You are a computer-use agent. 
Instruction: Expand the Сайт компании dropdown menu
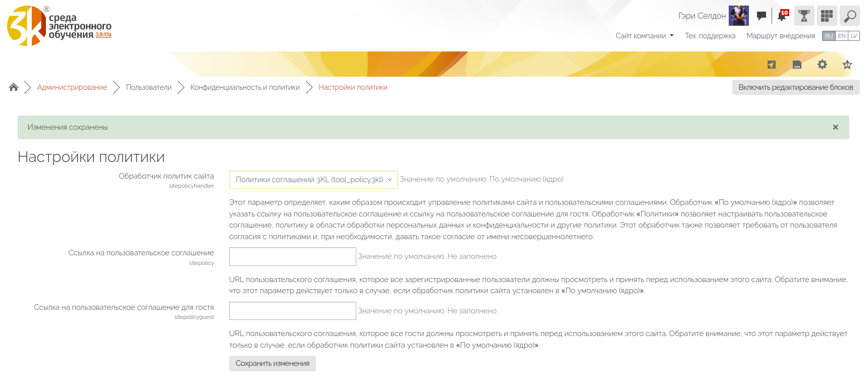tap(644, 36)
